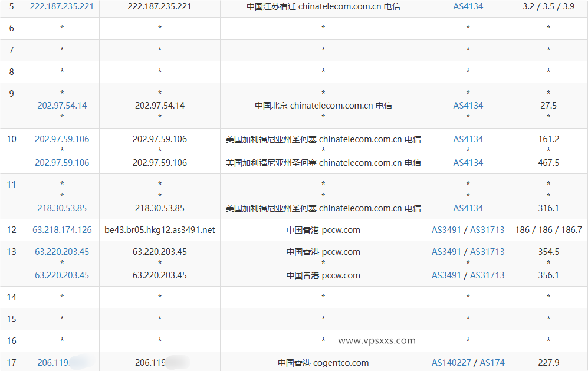Open the blue 202.97.54.14 IP link
The image size is (588, 371).
pyautogui.click(x=62, y=106)
